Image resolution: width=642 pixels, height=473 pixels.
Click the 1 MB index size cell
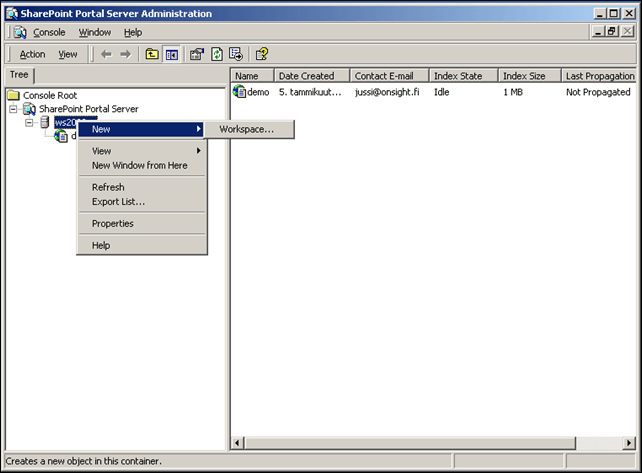pyautogui.click(x=513, y=92)
